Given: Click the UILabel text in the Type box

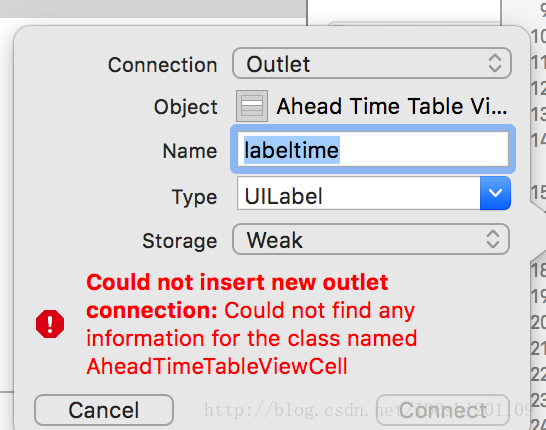Looking at the screenshot, I should pos(283,196).
